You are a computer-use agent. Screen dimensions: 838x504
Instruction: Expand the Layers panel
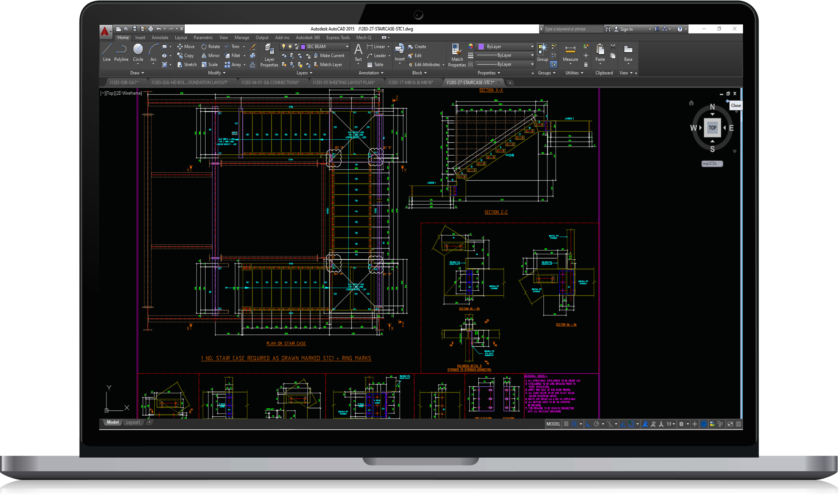click(x=304, y=73)
